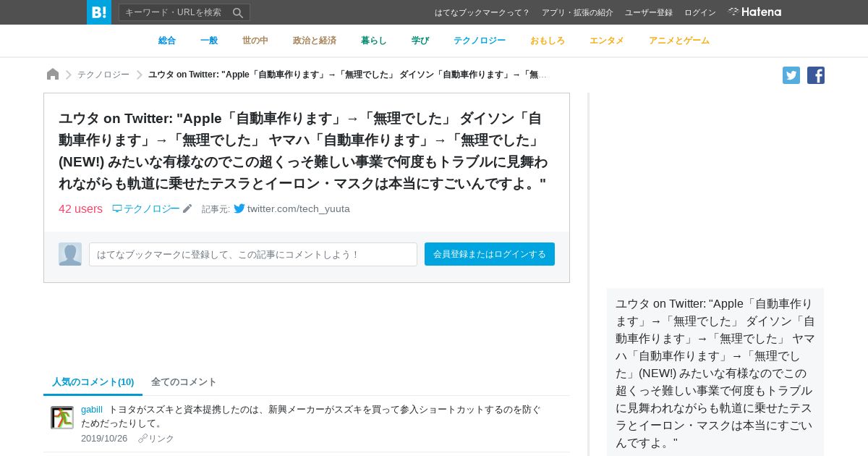868x456 pixels.
Task: Open twitter.com/tech_yuuta source link
Action: (x=299, y=208)
